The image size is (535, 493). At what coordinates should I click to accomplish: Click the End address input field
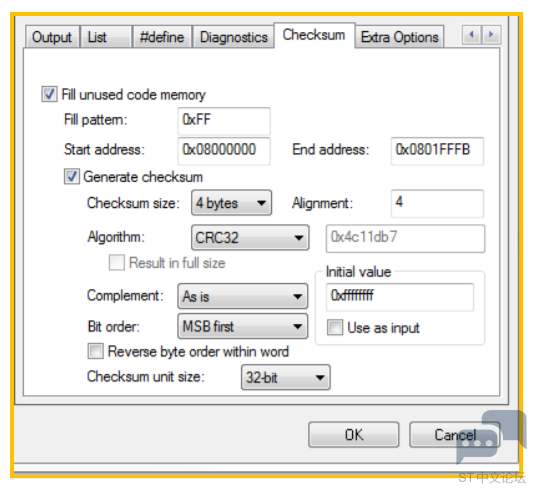click(x=437, y=151)
